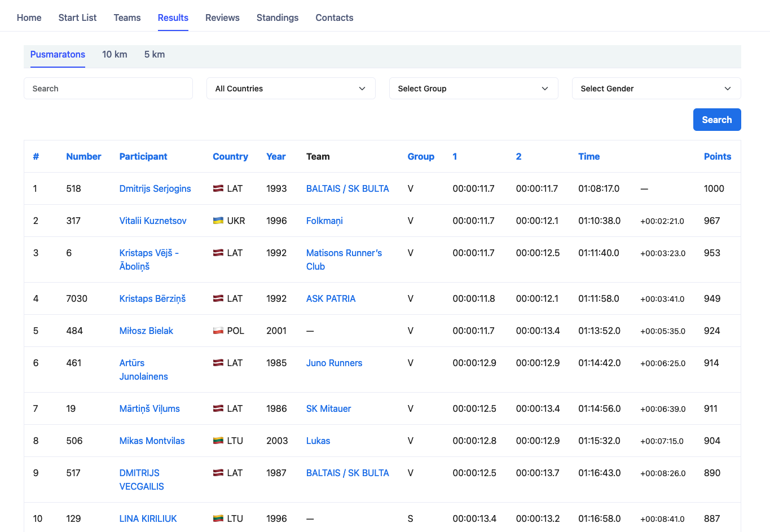Click the Poland flag icon beside POL

coord(218,331)
